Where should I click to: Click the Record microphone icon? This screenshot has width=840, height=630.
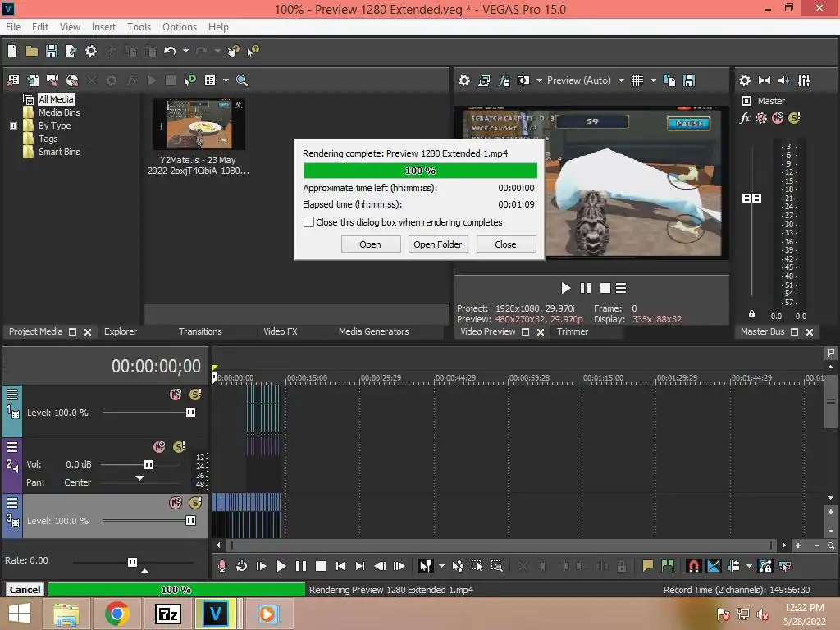[x=221, y=566]
